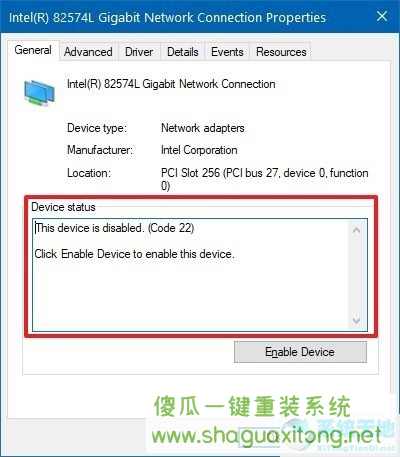Click the device status scroll down arrow

point(356,320)
